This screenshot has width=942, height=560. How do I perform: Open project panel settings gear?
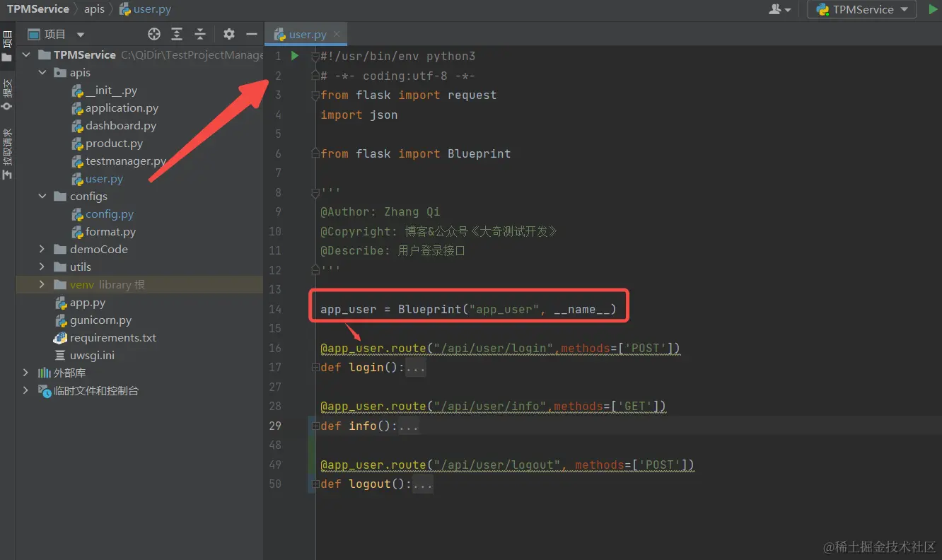(228, 34)
